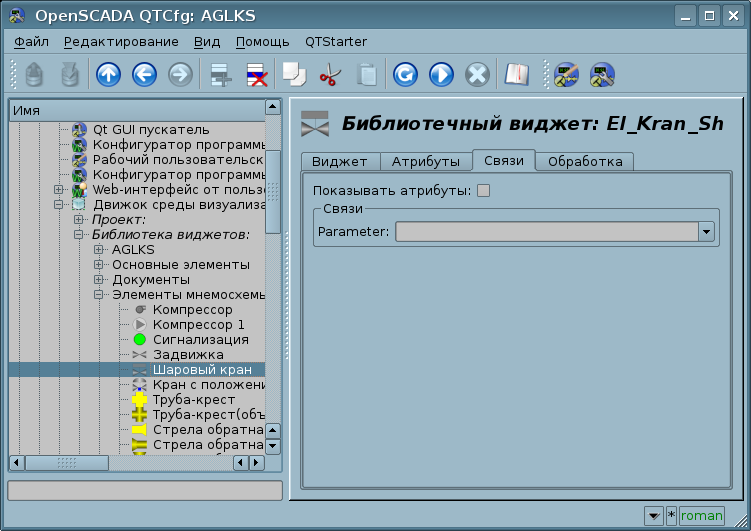Click the Up navigation arrow icon
Image resolution: width=751 pixels, height=531 pixels.
click(108, 74)
